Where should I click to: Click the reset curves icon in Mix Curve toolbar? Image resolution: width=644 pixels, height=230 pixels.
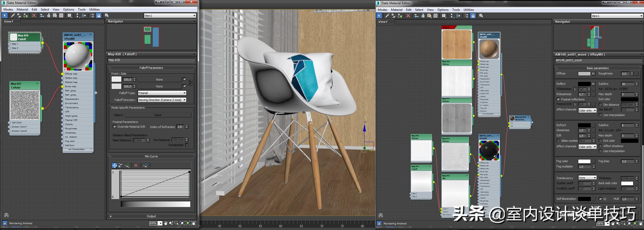coord(145,165)
